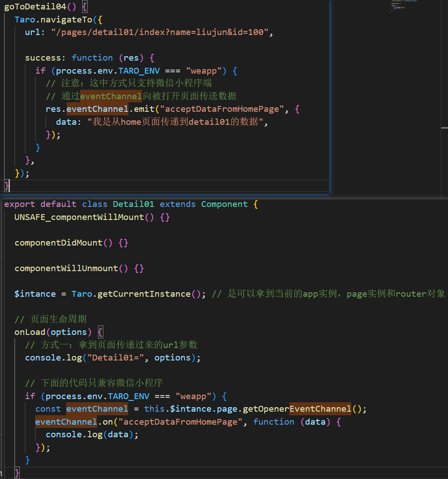The height and width of the screenshot is (479, 448).
Task: Click getOpenerEventChannel method call
Action: click(x=297, y=409)
